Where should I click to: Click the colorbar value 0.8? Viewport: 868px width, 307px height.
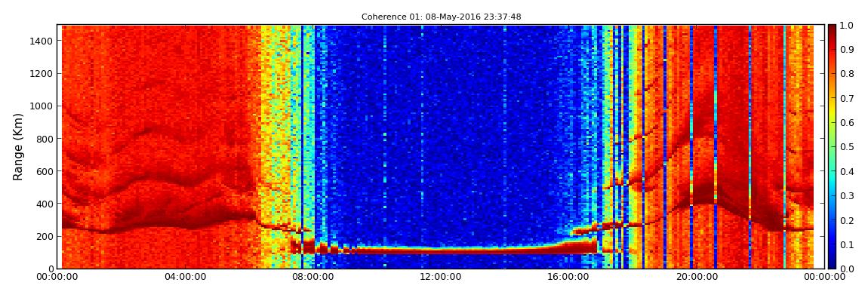848,74
